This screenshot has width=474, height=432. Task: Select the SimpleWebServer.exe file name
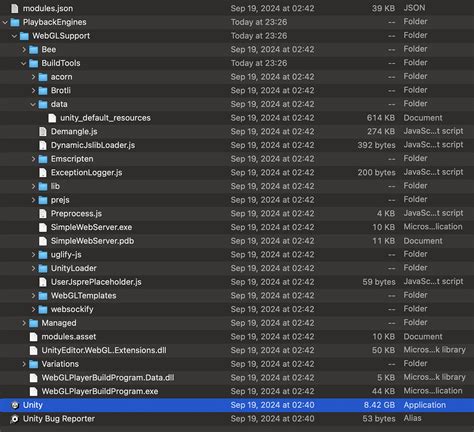[x=91, y=227]
